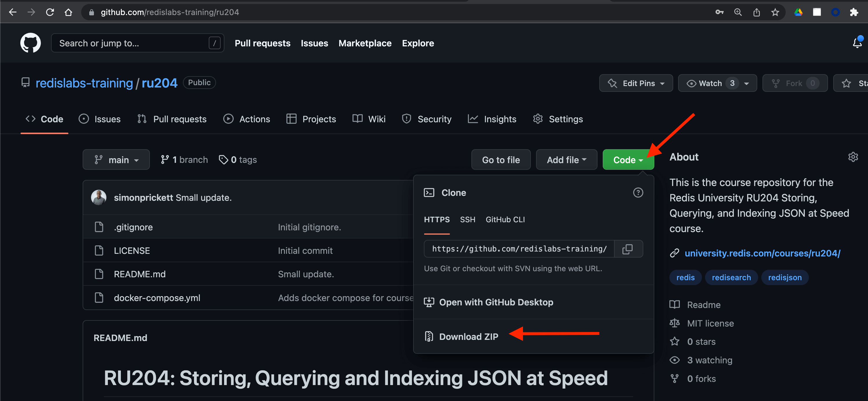Copy the HTTPS clone URL
This screenshot has width=868, height=401.
[627, 249]
